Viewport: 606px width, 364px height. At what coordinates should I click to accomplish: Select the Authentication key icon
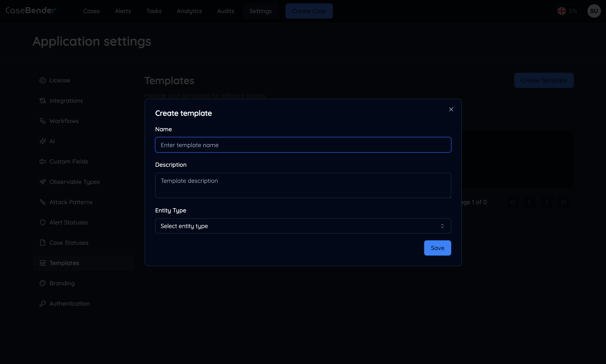(x=43, y=303)
